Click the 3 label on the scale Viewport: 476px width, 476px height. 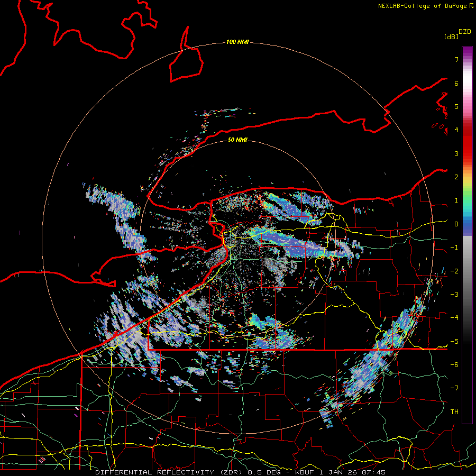pos(456,153)
